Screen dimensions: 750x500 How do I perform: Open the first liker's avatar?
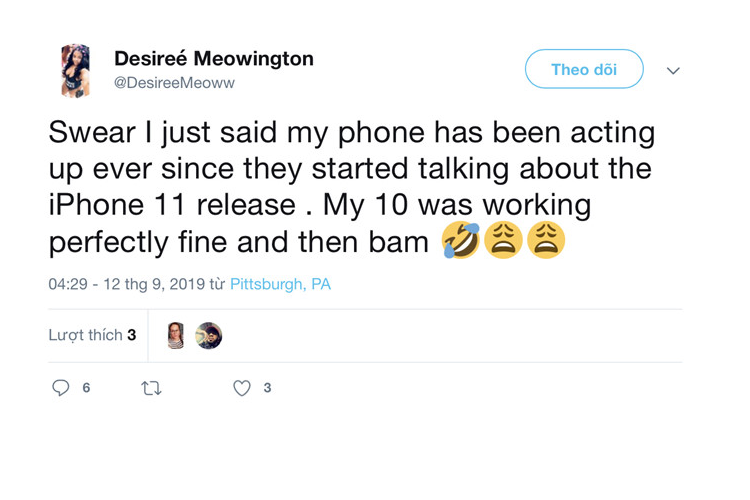click(176, 336)
